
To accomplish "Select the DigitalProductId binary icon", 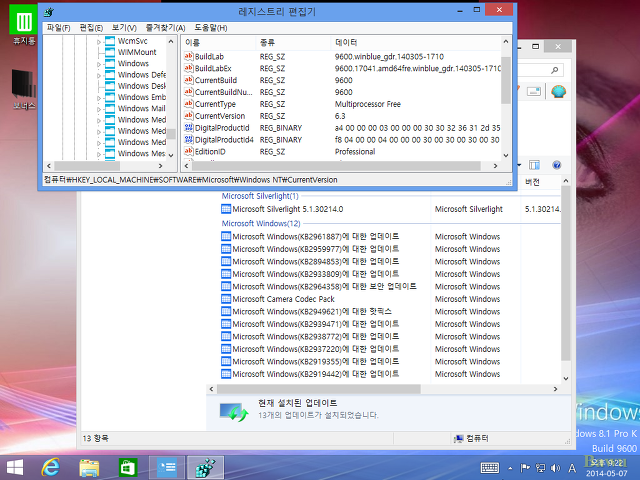I will (188, 128).
